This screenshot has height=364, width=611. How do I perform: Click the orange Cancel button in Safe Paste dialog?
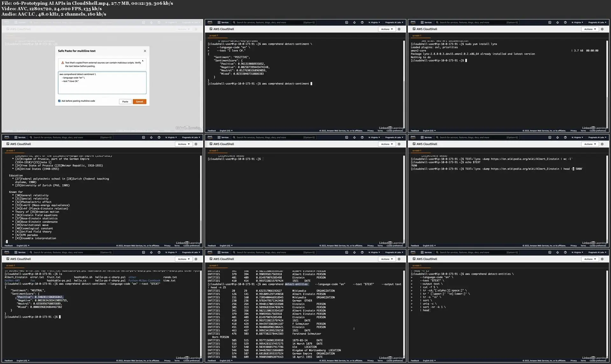click(139, 102)
